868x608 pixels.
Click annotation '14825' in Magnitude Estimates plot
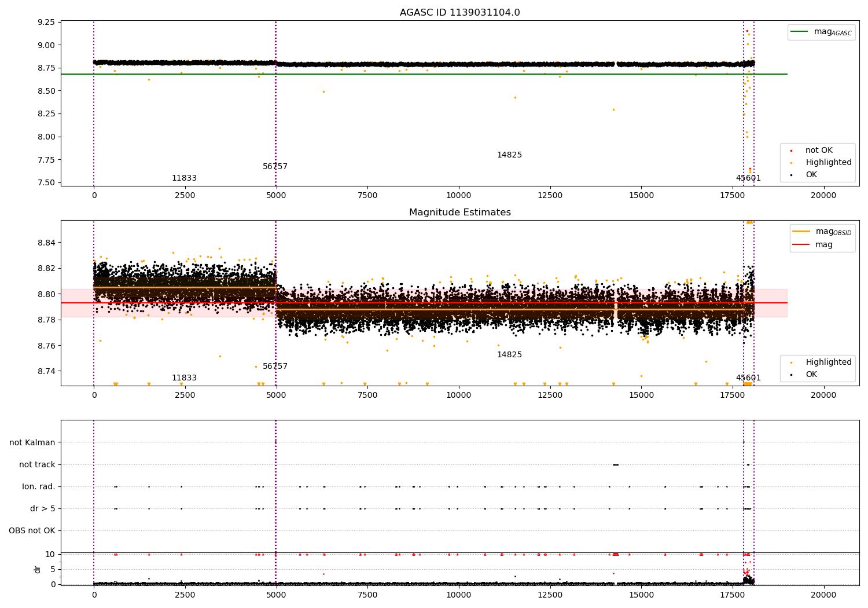coord(509,355)
